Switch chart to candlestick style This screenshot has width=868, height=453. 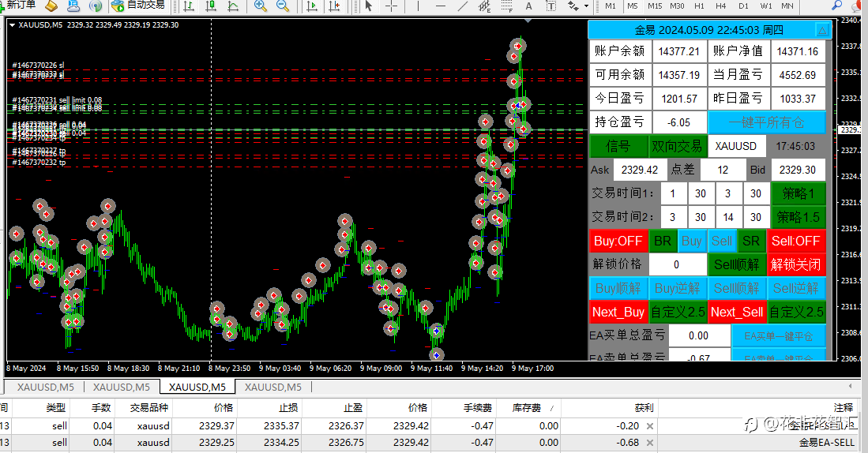click(x=211, y=6)
